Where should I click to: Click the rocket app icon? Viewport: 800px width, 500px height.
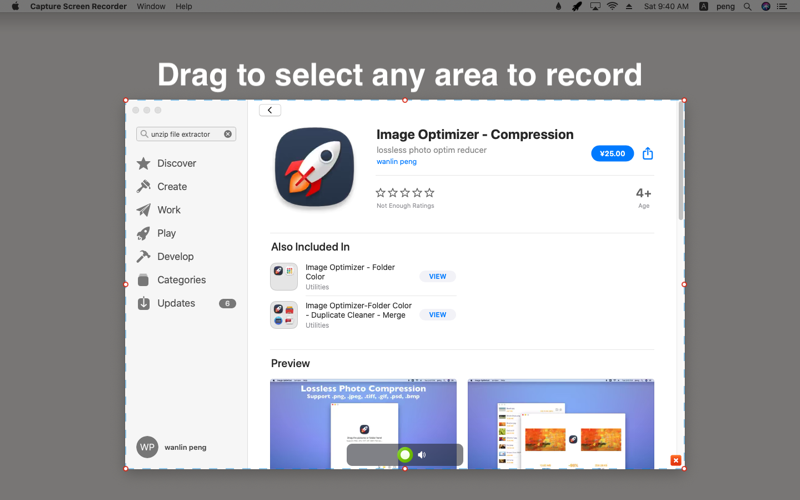click(314, 167)
